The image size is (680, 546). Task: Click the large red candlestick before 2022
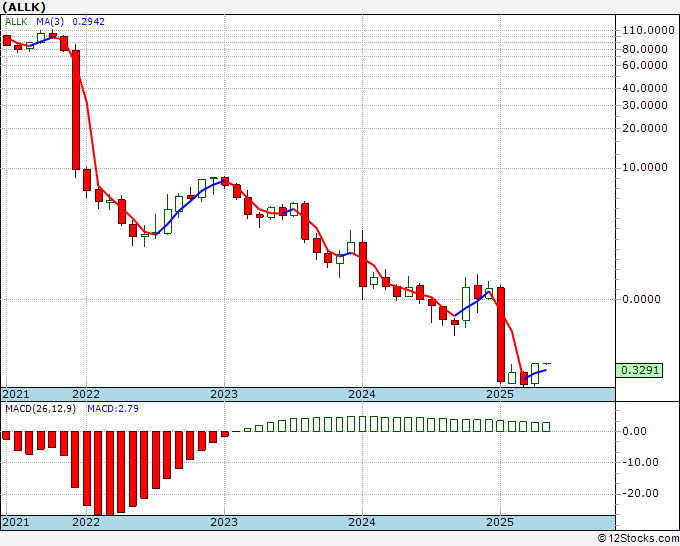pyautogui.click(x=76, y=110)
